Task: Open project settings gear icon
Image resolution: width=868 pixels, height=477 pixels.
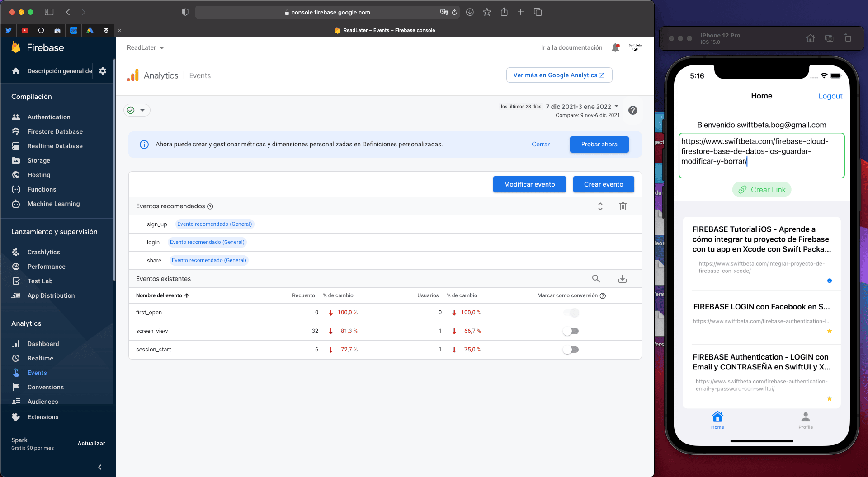Action: point(103,71)
